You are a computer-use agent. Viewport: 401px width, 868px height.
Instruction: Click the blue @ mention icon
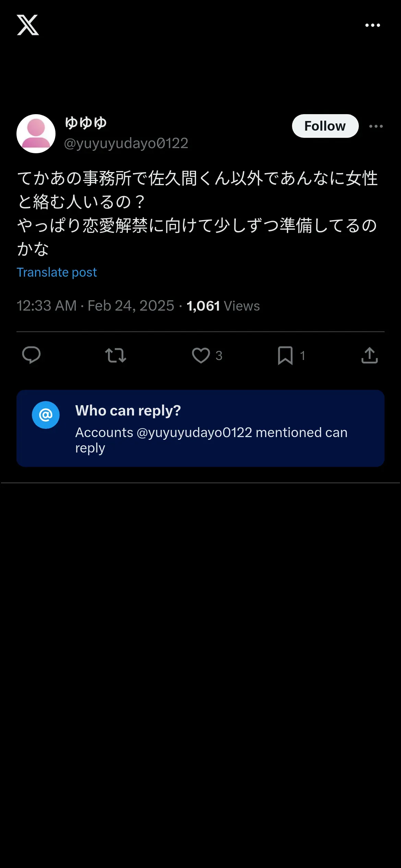[x=46, y=415]
